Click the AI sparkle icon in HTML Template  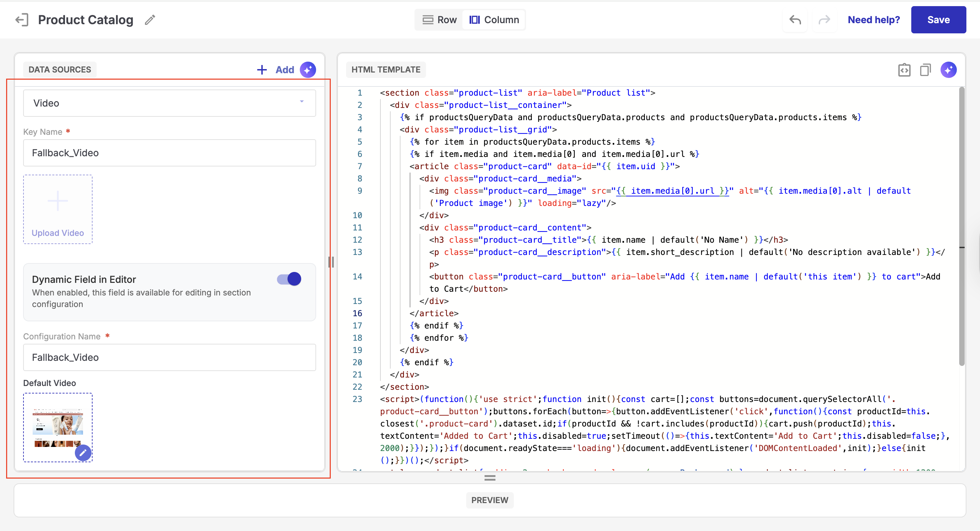948,70
